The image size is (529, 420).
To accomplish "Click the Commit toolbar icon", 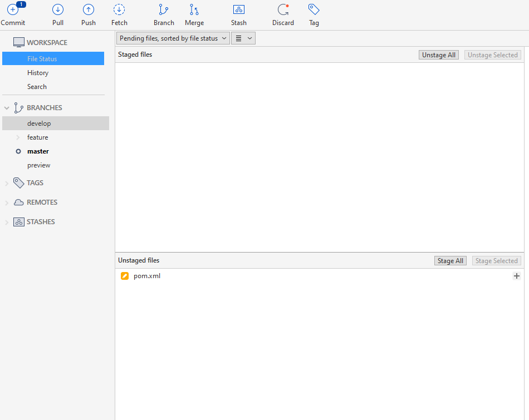I will [13, 9].
